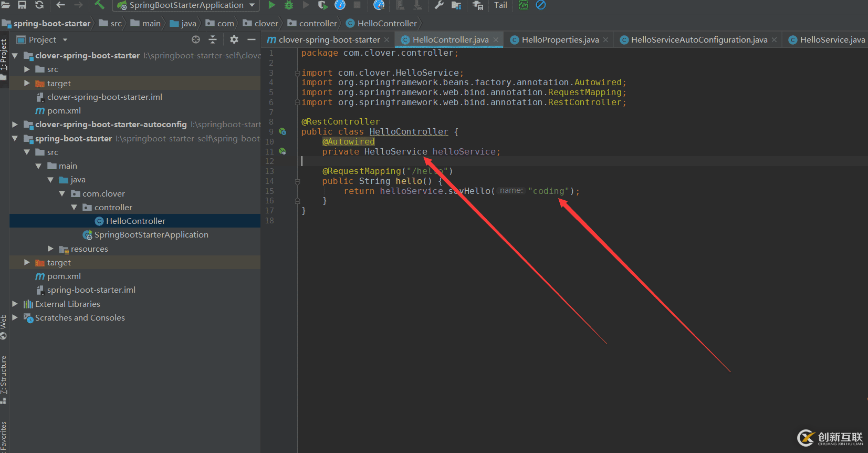Build project using the hammer icon
868x453 pixels.
click(x=99, y=5)
